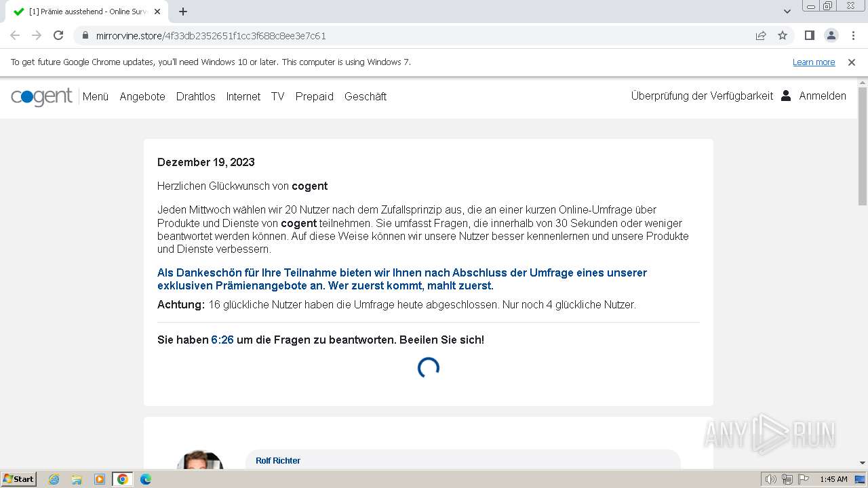The image size is (868, 488).
Task: Open the Windows Start button
Action: tap(18, 479)
